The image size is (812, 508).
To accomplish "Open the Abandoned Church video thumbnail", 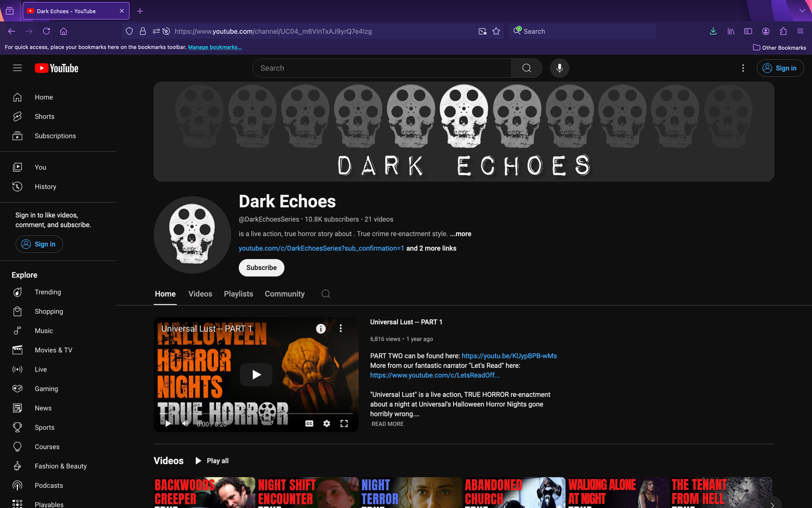I will pos(515,492).
